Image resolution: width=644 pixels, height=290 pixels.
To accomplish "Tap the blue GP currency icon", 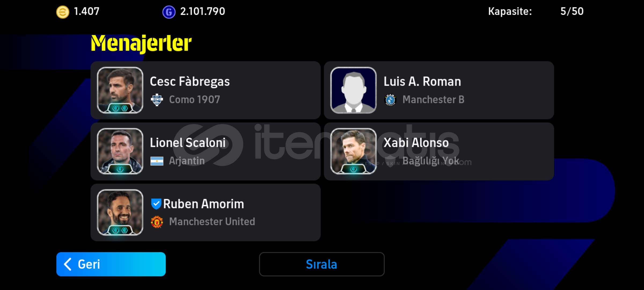I will pyautogui.click(x=169, y=12).
